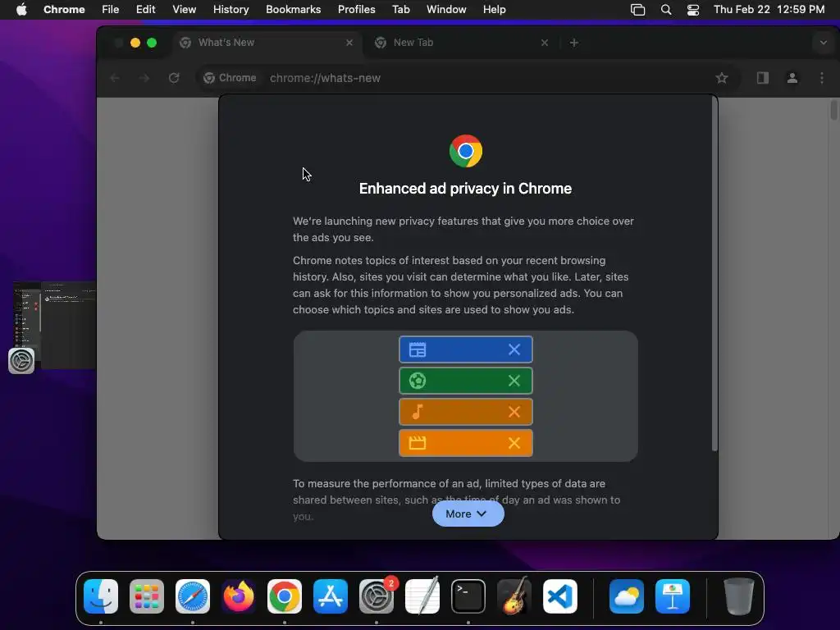Open Firefox from the dock
Viewport: 840px width, 630px height.
239,596
